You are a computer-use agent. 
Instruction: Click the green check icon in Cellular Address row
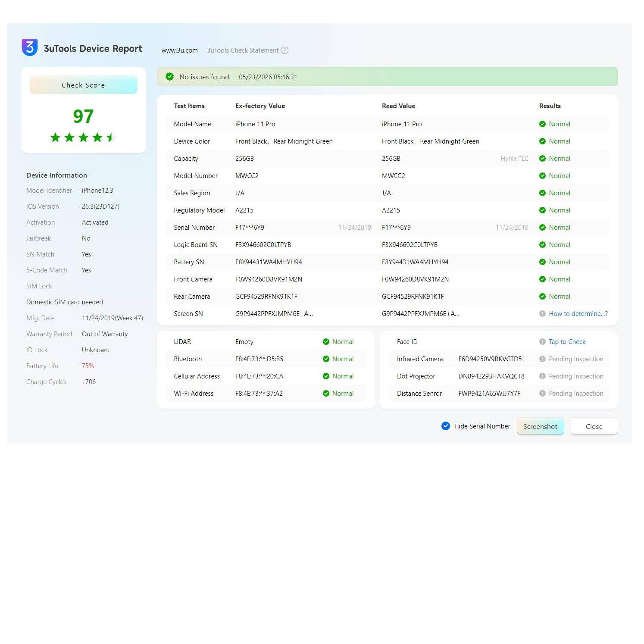click(326, 376)
